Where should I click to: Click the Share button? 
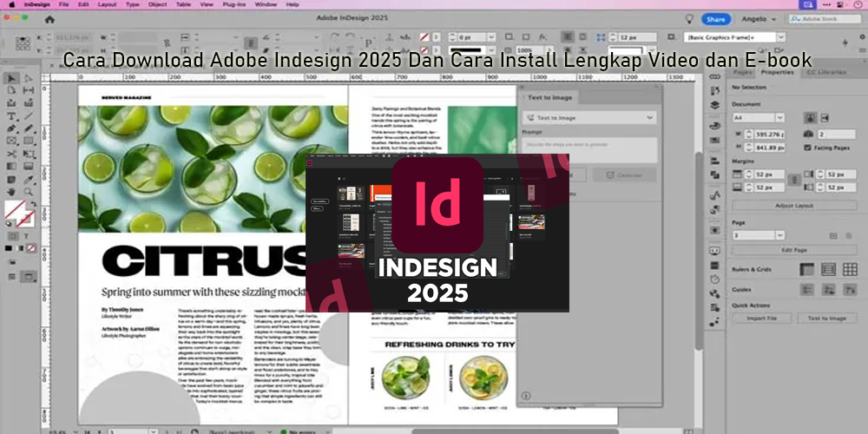(x=716, y=19)
